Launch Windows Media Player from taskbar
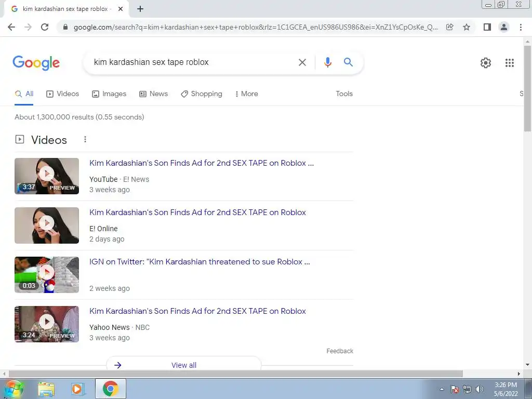This screenshot has width=532, height=399. point(77,389)
